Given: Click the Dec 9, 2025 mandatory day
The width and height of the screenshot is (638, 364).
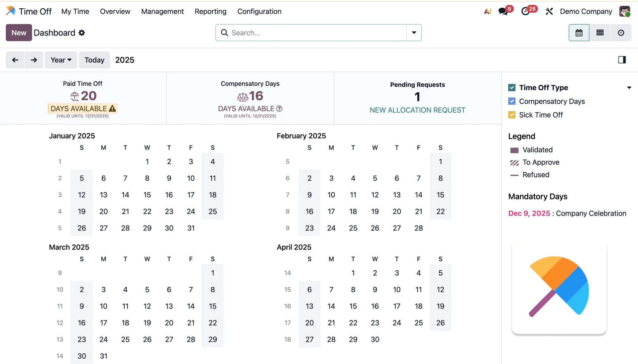Looking at the screenshot, I should (x=529, y=213).
